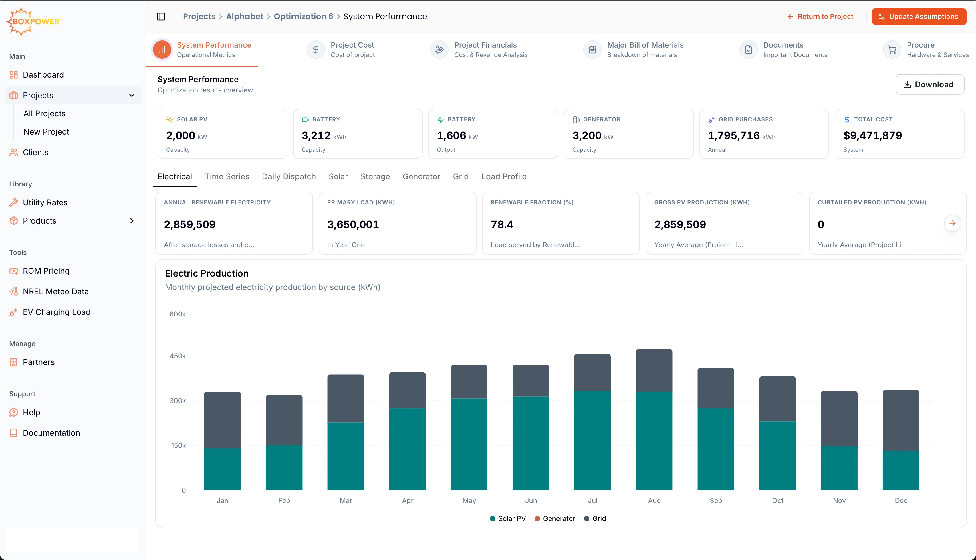The width and height of the screenshot is (976, 560).
Task: Go to Projects breadcrumb link
Action: (x=199, y=17)
